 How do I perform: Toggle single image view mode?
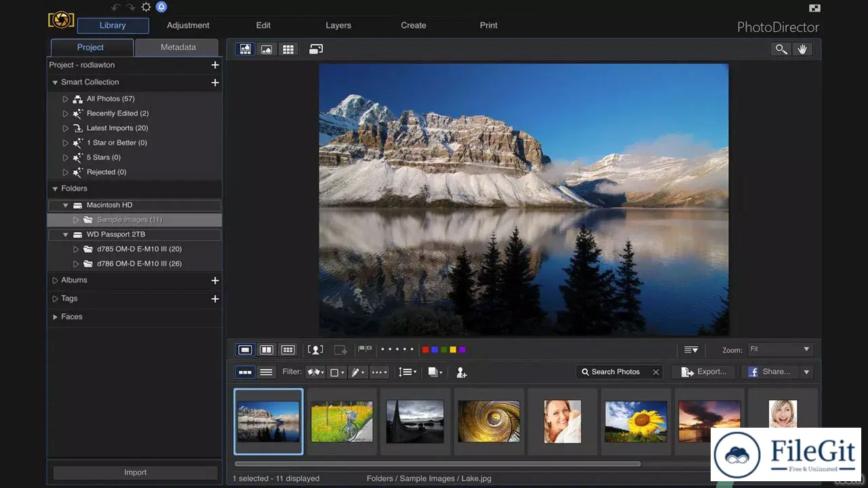(245, 350)
